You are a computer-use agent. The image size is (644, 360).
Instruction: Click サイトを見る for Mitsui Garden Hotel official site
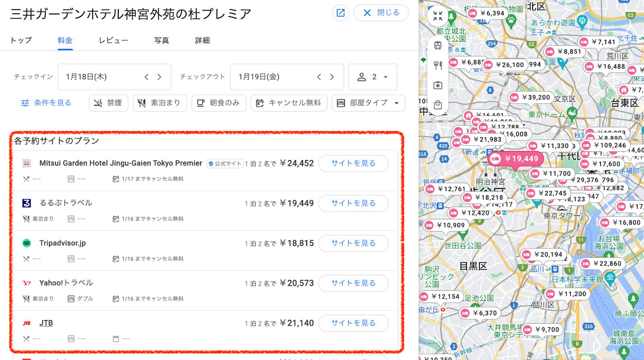353,163
